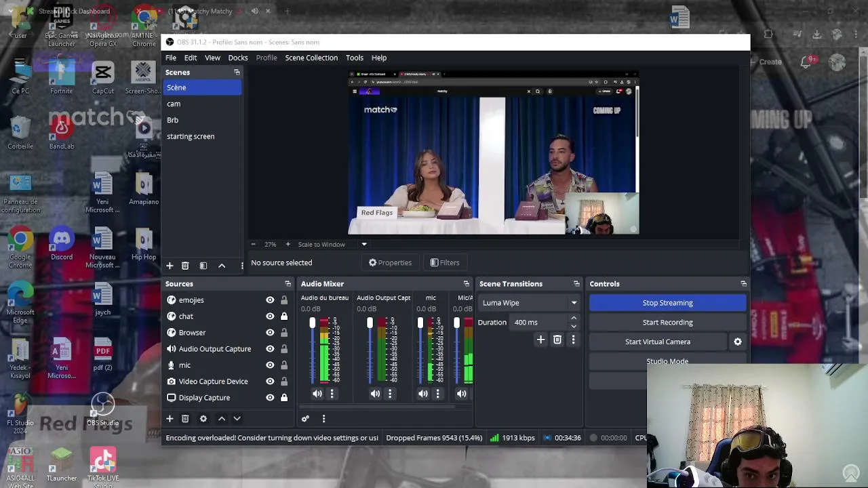Open the Luma Wipe transition dropdown
868x488 pixels.
[x=530, y=303]
